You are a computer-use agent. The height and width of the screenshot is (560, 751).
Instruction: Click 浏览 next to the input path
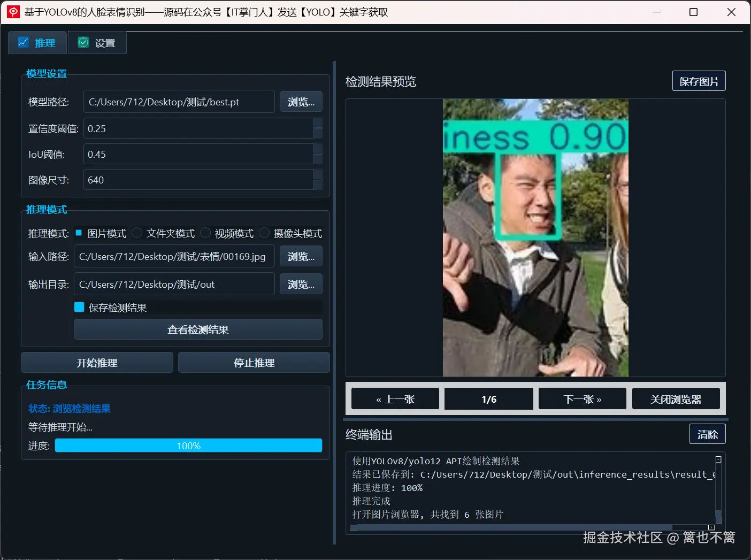[301, 256]
